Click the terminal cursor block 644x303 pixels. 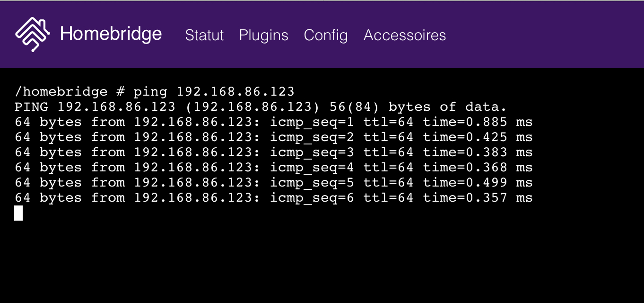(18, 214)
